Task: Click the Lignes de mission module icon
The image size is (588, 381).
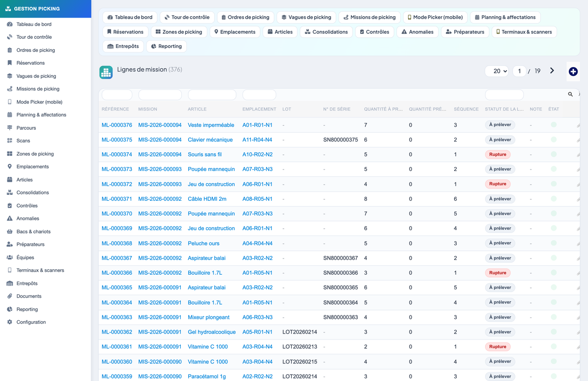Action: click(106, 72)
